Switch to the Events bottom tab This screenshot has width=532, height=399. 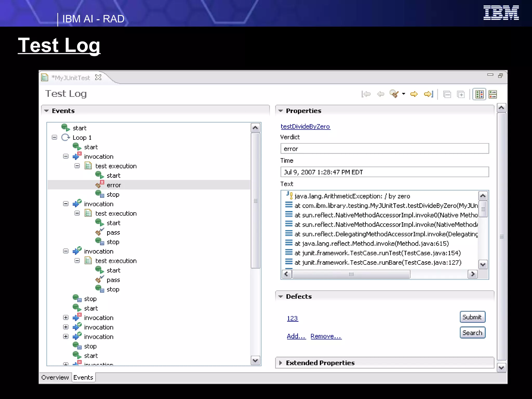[x=83, y=377]
